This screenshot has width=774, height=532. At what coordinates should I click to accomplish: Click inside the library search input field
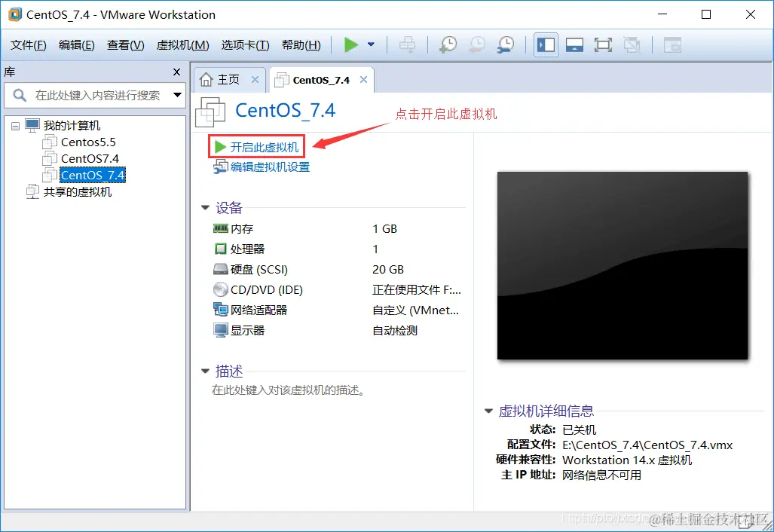(x=98, y=96)
